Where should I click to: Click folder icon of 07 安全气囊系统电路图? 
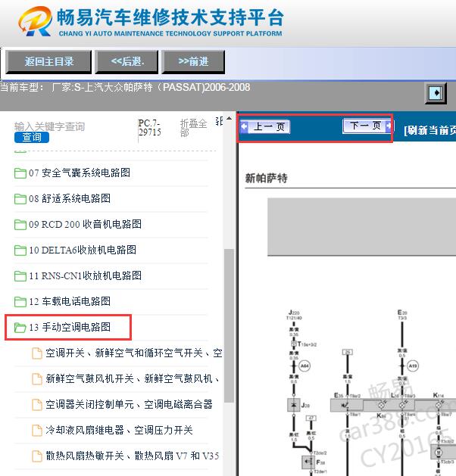click(x=20, y=173)
